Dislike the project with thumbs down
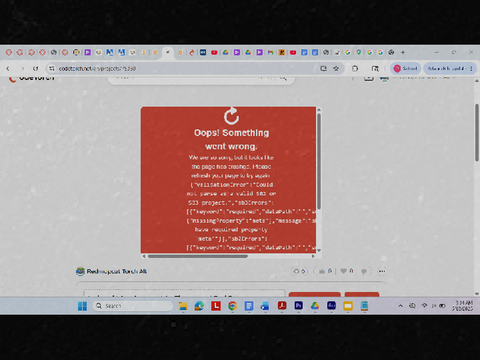Image resolution: width=480 pixels, height=360 pixels. 364,271
